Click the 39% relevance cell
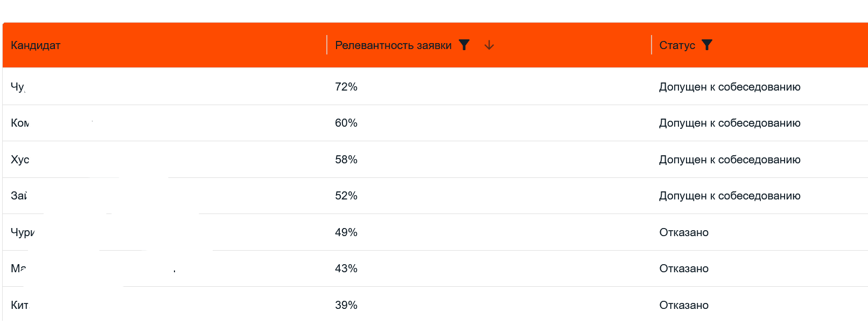This screenshot has width=868, height=324. coord(346,305)
